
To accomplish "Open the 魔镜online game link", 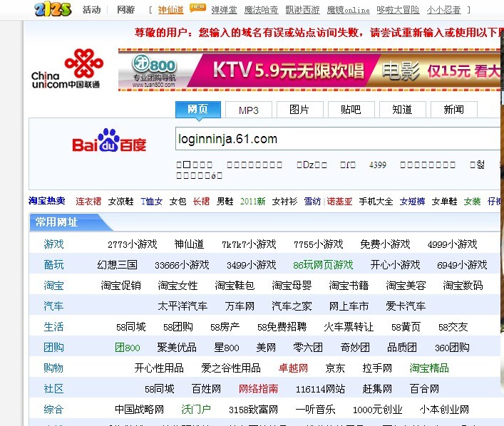I will [348, 10].
